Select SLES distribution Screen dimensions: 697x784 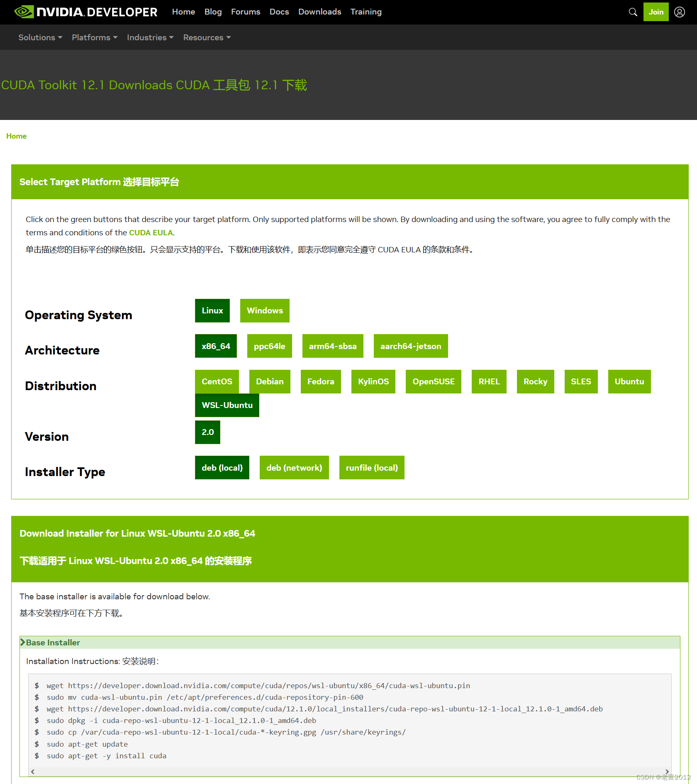tap(581, 381)
